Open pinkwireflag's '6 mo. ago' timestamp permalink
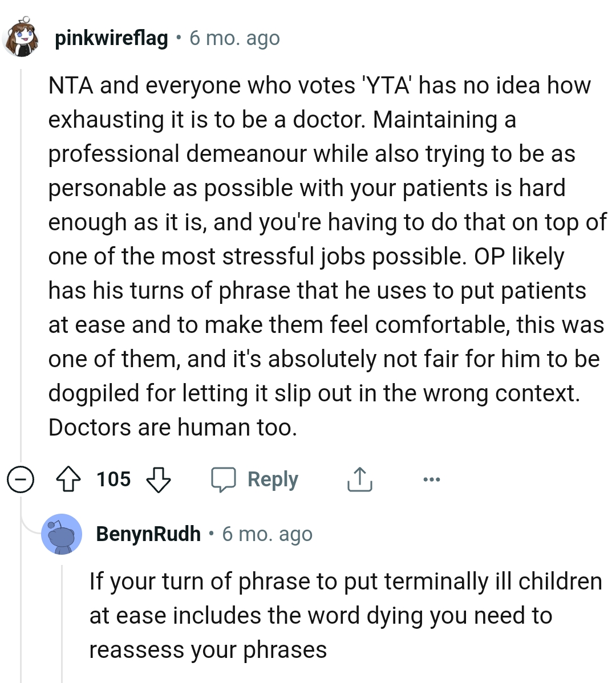Screen dimensions: 616x683 (234, 39)
